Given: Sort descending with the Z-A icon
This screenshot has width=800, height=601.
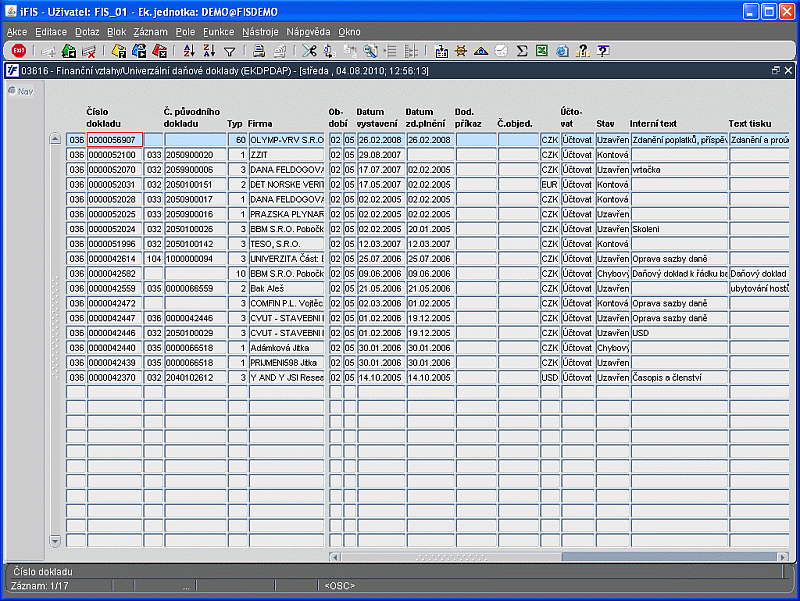Looking at the screenshot, I should 209,51.
